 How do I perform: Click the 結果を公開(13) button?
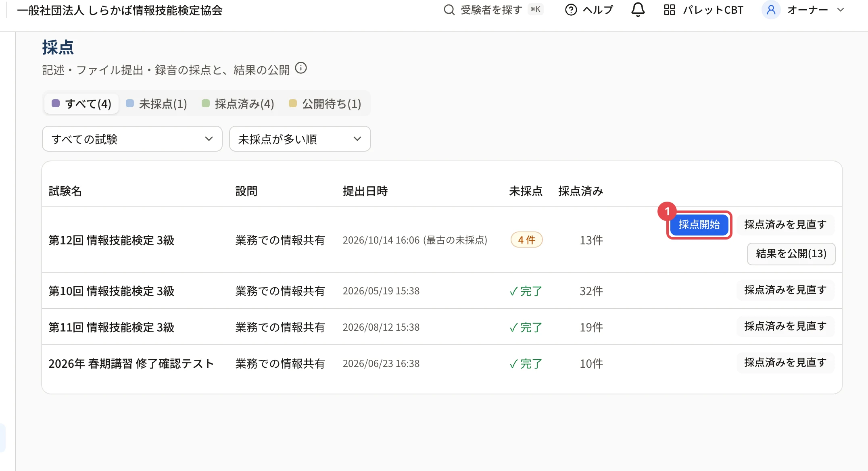point(791,254)
